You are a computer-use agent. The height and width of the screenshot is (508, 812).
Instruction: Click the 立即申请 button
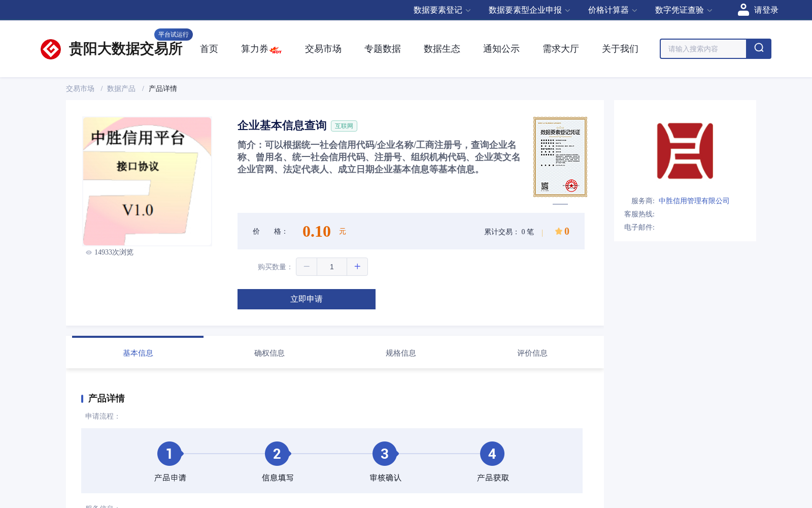(307, 299)
